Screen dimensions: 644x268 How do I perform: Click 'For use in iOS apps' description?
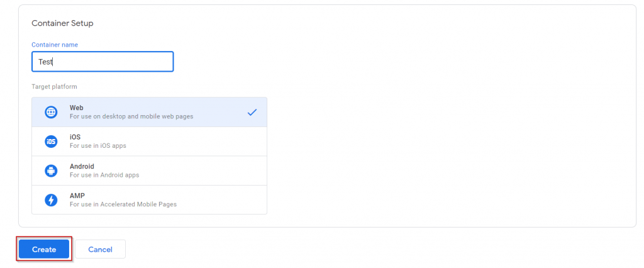(x=97, y=145)
